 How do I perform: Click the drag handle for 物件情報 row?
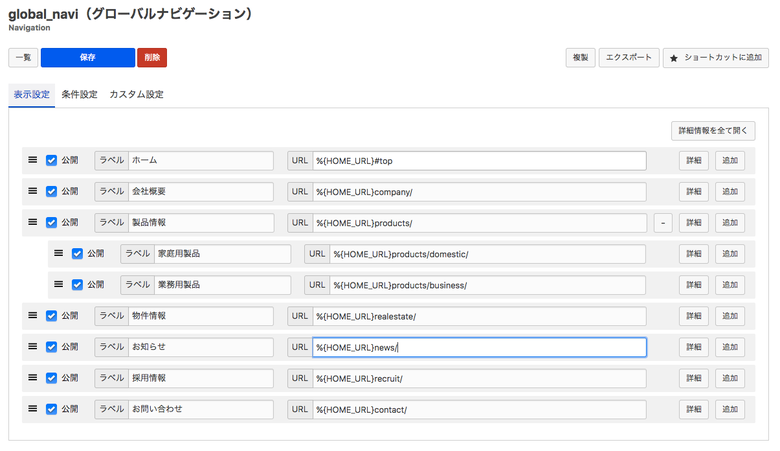32,316
